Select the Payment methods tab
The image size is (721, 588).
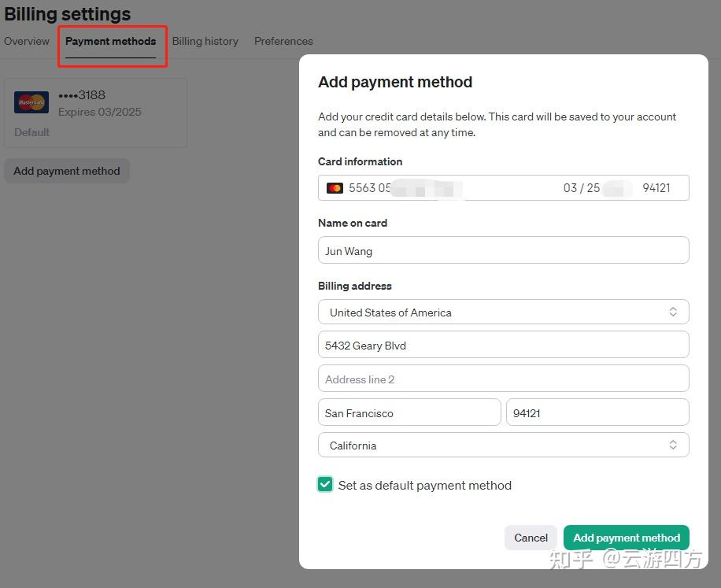point(110,41)
